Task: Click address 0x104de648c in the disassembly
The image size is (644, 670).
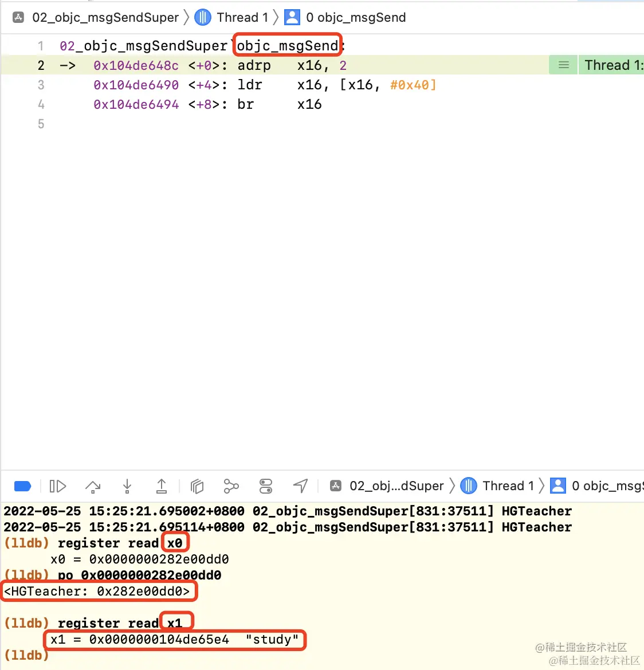Action: click(x=136, y=65)
